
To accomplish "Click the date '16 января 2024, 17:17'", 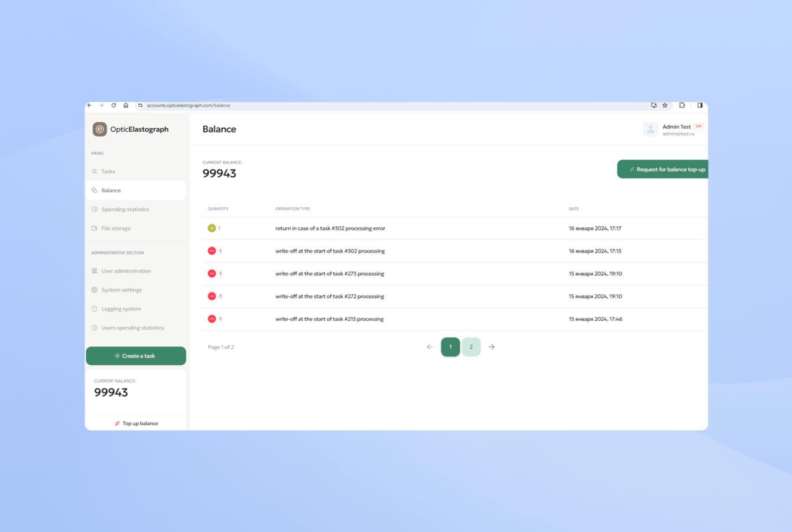I will (595, 228).
